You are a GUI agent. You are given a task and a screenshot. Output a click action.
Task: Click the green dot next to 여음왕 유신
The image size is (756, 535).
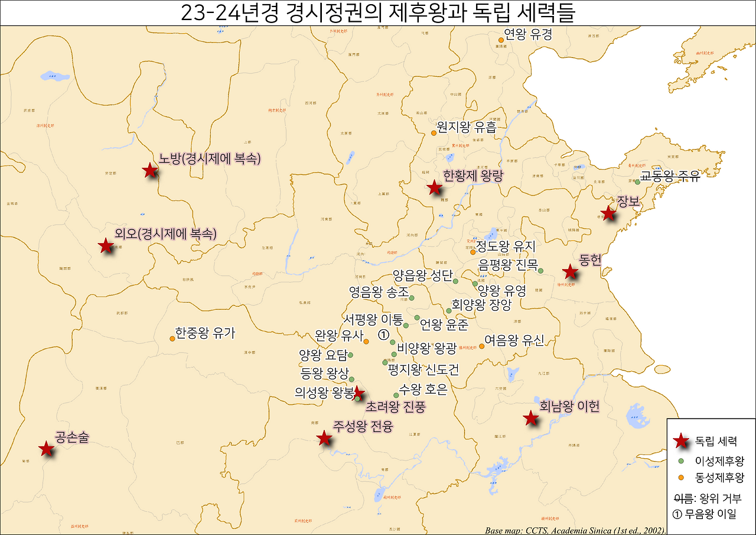pos(481,346)
